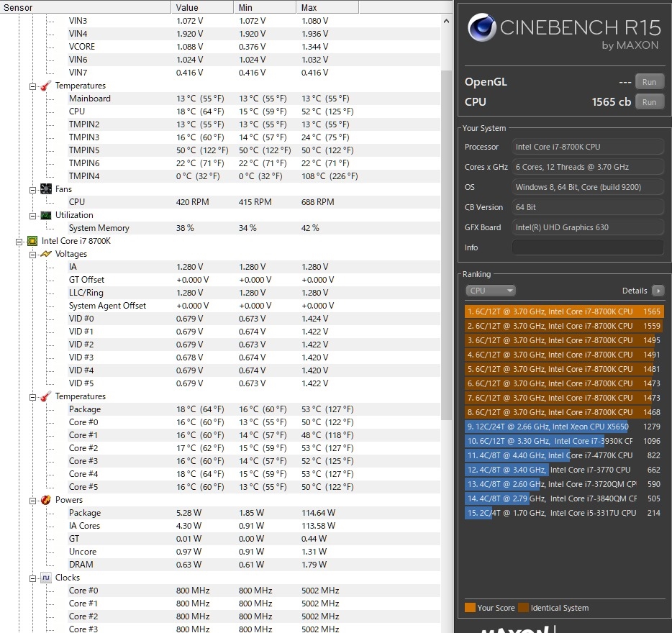
Task: Click the Sensor column header
Action: pos(86,7)
